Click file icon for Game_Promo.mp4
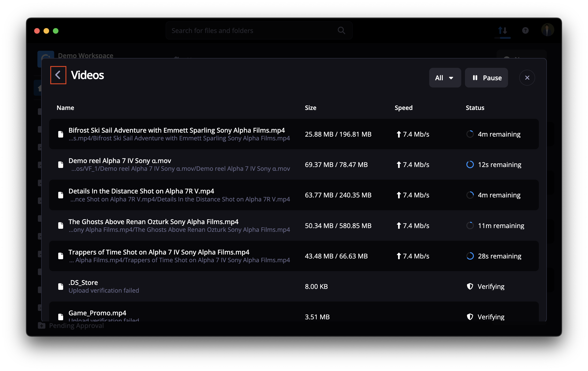Screen dimensions: 588x371 [x=61, y=317]
